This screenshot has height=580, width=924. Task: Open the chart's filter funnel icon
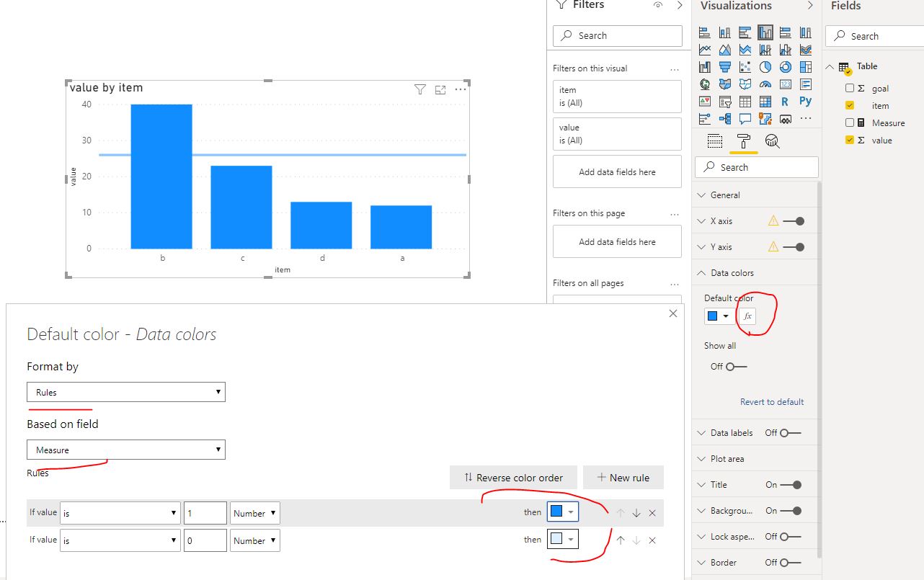click(x=420, y=89)
